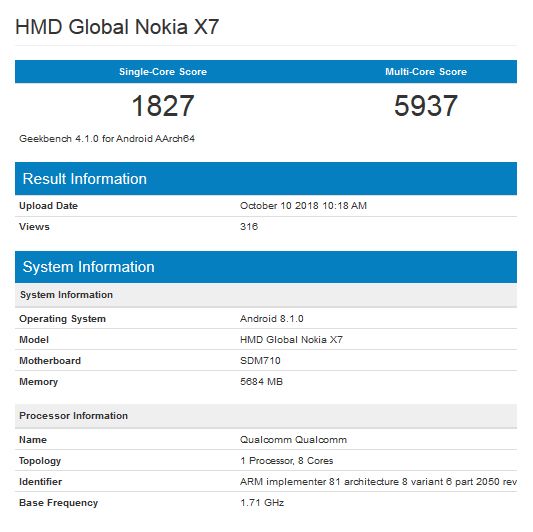Click the motherboard value SDM710
533x532 pixels.
point(260,361)
